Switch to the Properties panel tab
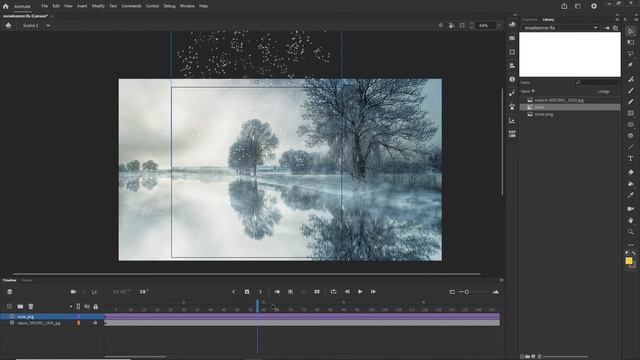This screenshot has width=640, height=360. [529, 20]
